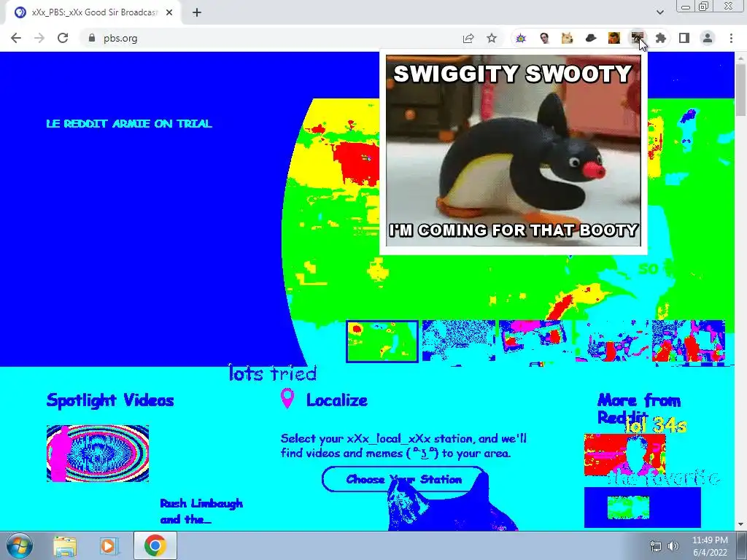Viewport: 747px width, 560px height.
Task: Click the magenta location pin icon
Action: tap(287, 399)
